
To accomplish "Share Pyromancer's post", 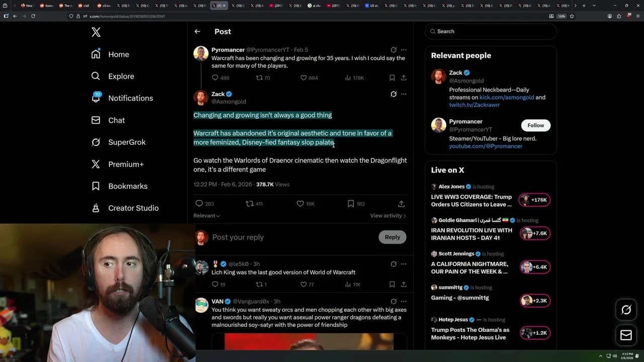I will click(x=404, y=78).
